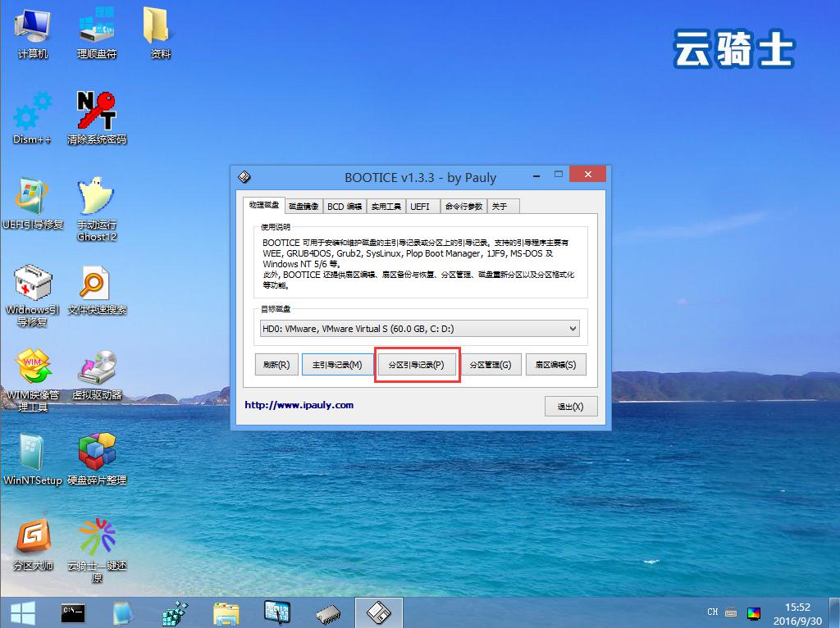
Task: Click the 分区引导记录(P) button
Action: click(x=417, y=365)
